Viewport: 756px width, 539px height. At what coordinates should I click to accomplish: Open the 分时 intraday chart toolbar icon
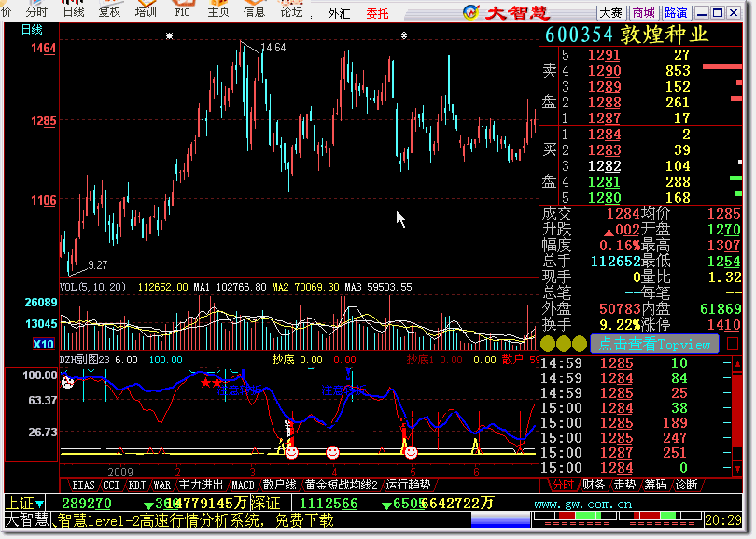(36, 9)
